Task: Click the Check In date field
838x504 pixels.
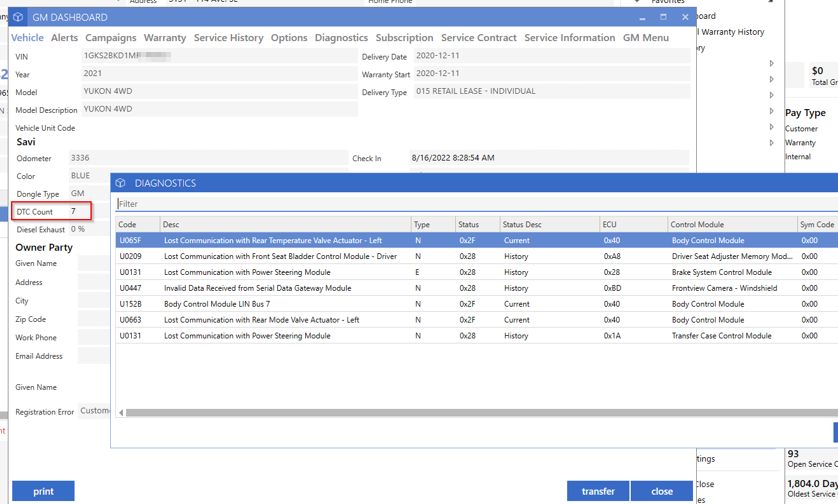Action: 549,158
